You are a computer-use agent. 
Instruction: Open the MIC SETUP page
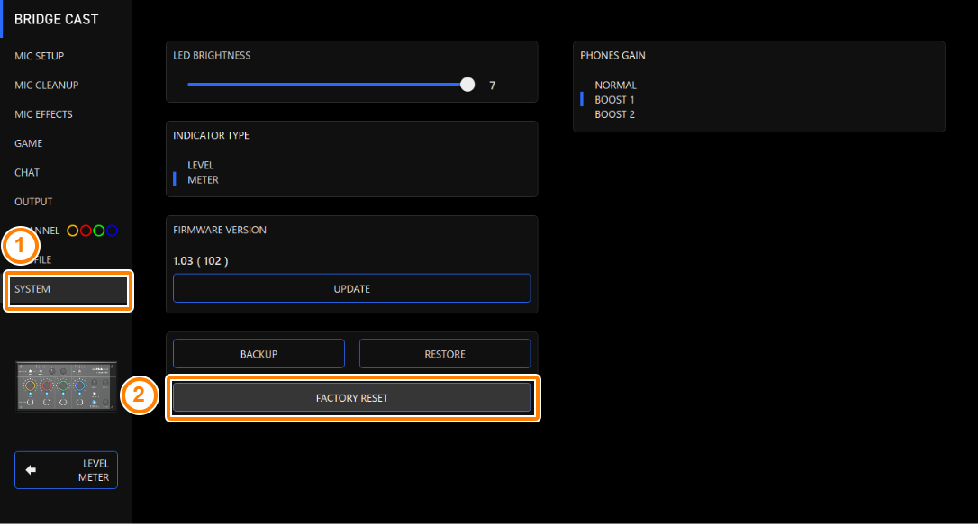[x=40, y=56]
